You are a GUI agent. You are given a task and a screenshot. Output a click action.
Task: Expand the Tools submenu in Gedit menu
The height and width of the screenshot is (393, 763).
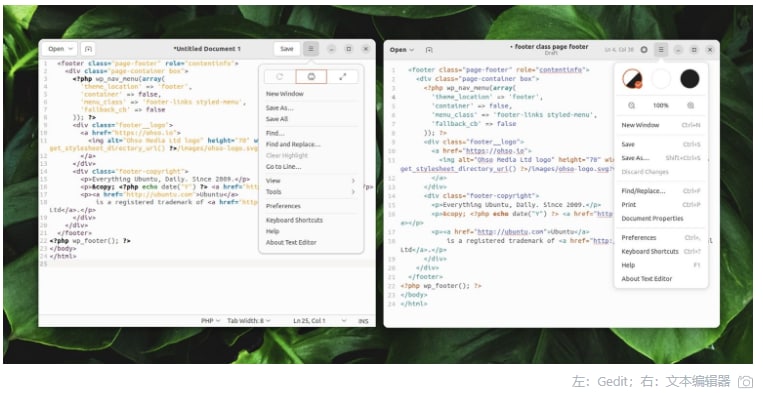click(310, 192)
